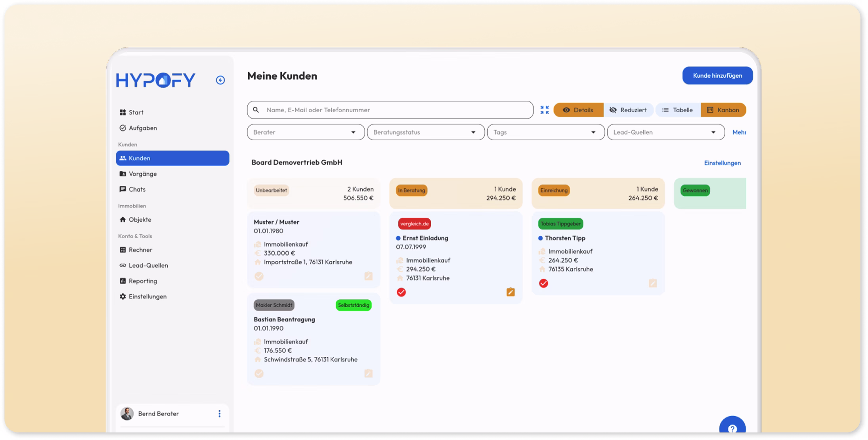The width and height of the screenshot is (868, 440).
Task: Click amount 294.250 € on Ernst Einladung card
Action: pyautogui.click(x=421, y=269)
